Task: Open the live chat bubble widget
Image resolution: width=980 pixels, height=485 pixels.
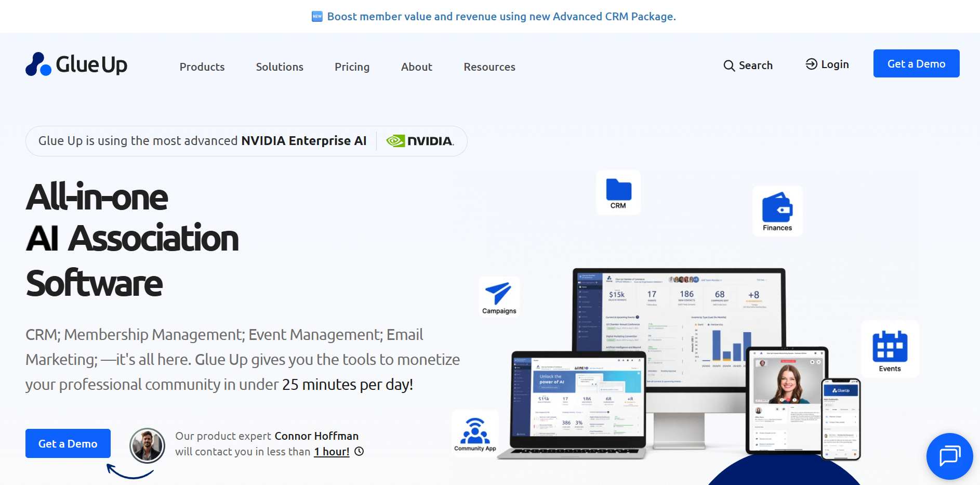Action: (949, 456)
